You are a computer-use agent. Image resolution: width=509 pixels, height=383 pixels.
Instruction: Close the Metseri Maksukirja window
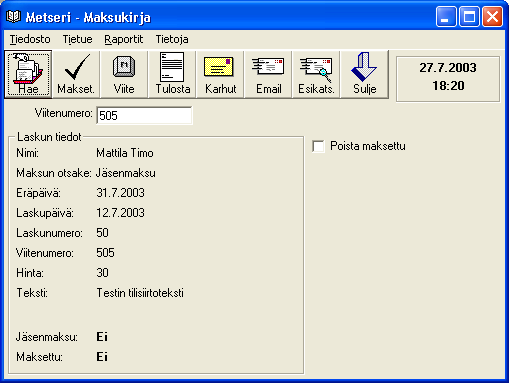(492, 16)
